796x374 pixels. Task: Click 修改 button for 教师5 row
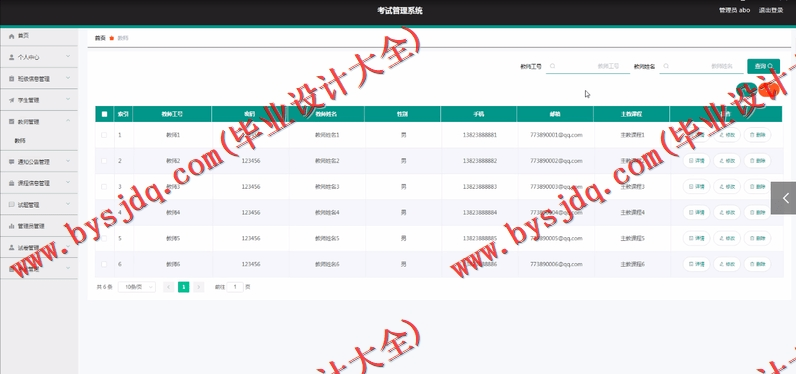(727, 239)
